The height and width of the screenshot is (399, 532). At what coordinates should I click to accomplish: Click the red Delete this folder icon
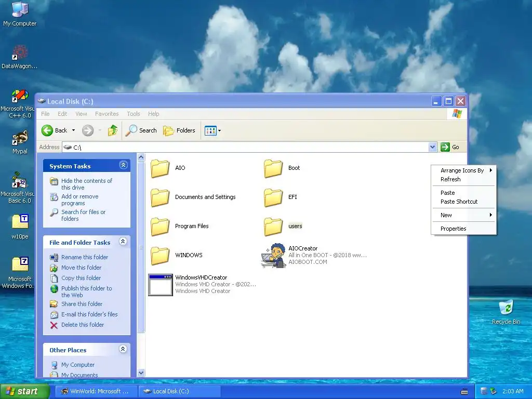(54, 325)
